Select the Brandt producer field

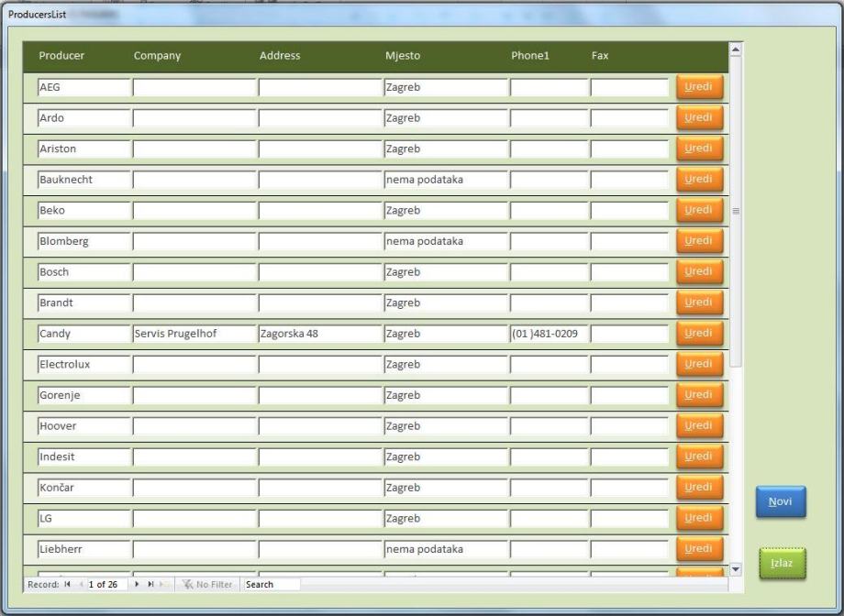click(x=84, y=302)
